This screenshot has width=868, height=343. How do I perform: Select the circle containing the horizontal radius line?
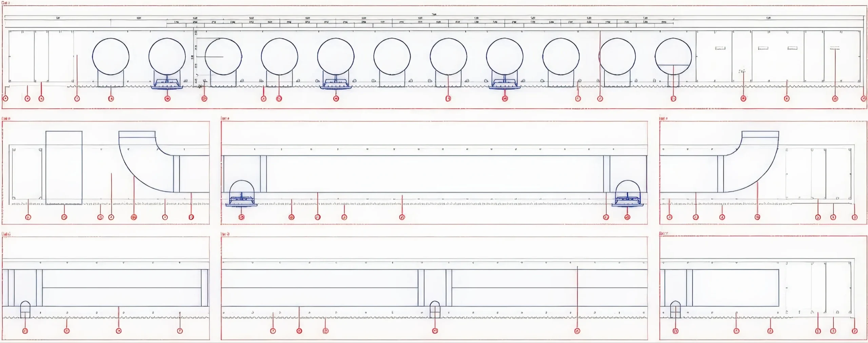pyautogui.click(x=223, y=56)
